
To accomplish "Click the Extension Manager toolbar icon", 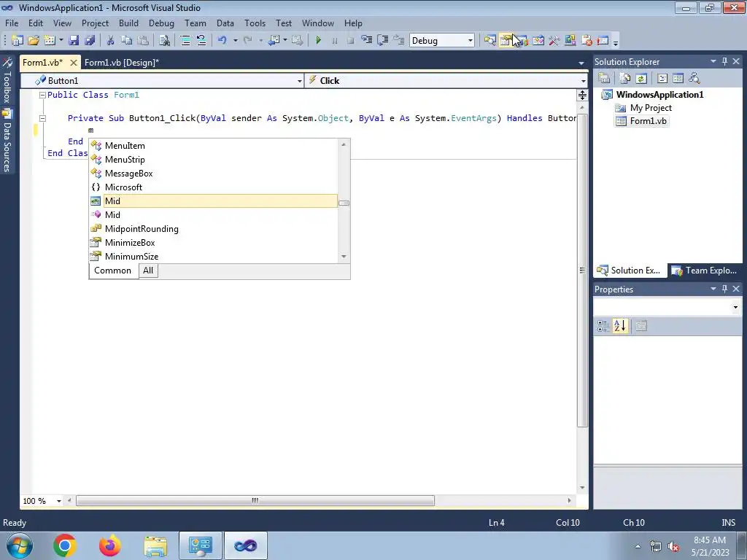I will [570, 41].
